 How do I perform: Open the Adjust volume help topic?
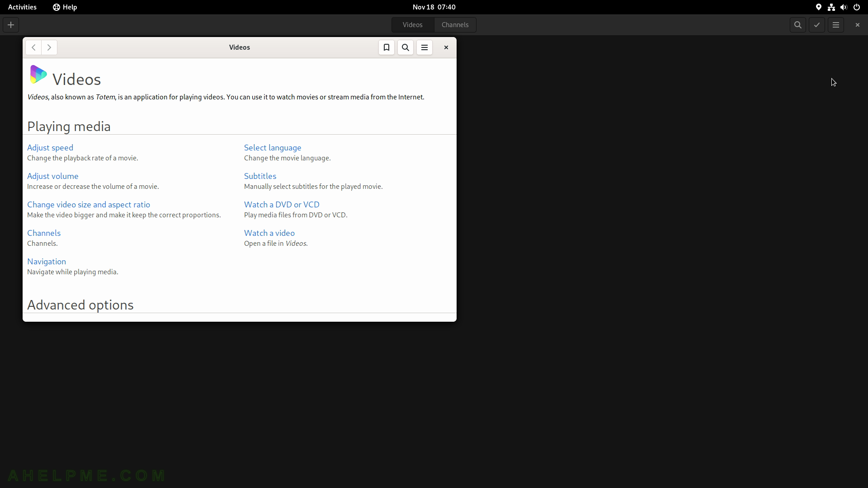tap(53, 176)
